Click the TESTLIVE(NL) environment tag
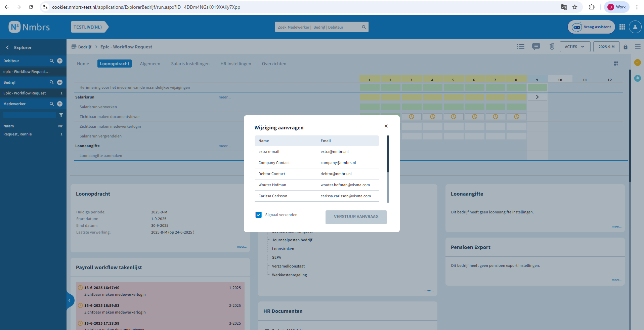The image size is (644, 330). click(89, 27)
